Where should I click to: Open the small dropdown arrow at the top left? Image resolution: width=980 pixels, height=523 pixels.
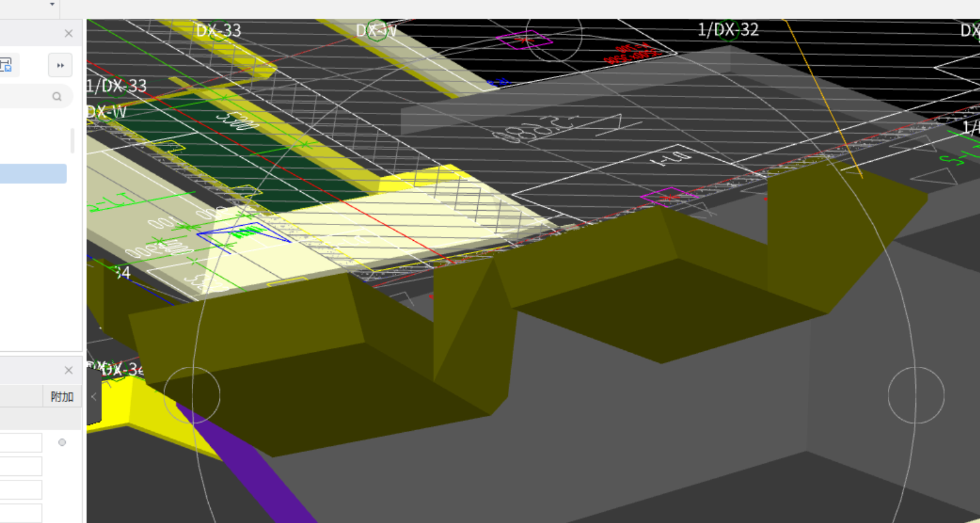(x=52, y=4)
